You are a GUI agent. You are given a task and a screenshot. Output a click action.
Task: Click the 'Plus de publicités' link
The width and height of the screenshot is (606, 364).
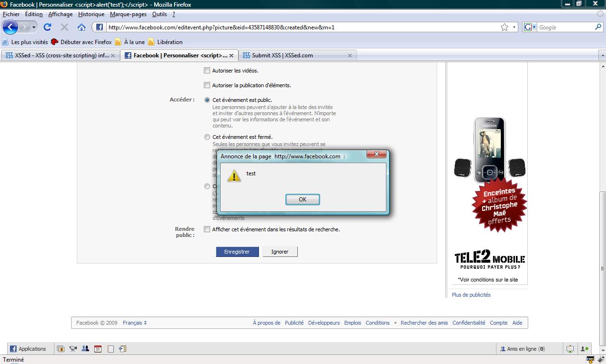471,295
